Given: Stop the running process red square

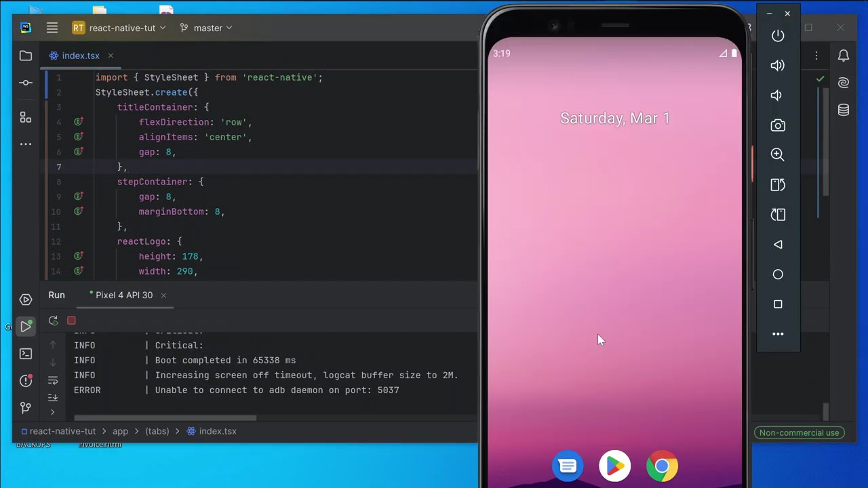Looking at the screenshot, I should point(71,321).
